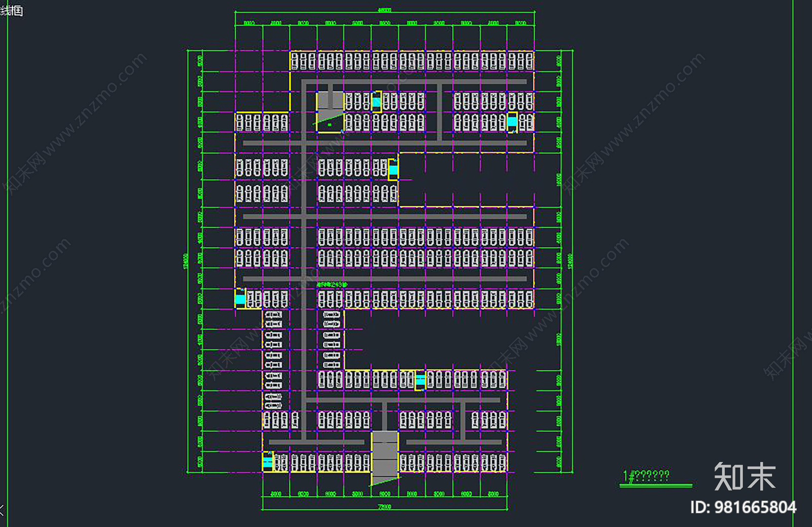The width and height of the screenshot is (812, 527).
Task: Select the overall top dimension text above the grid
Action: (384, 10)
